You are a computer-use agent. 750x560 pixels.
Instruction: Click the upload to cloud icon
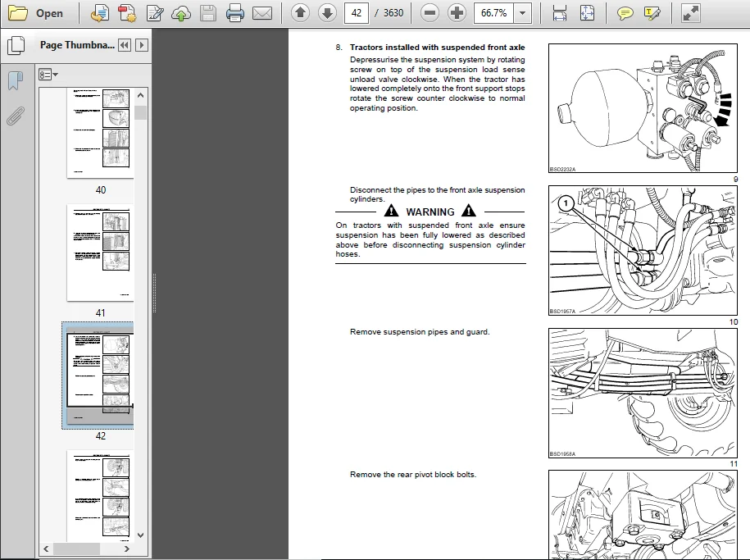[181, 13]
